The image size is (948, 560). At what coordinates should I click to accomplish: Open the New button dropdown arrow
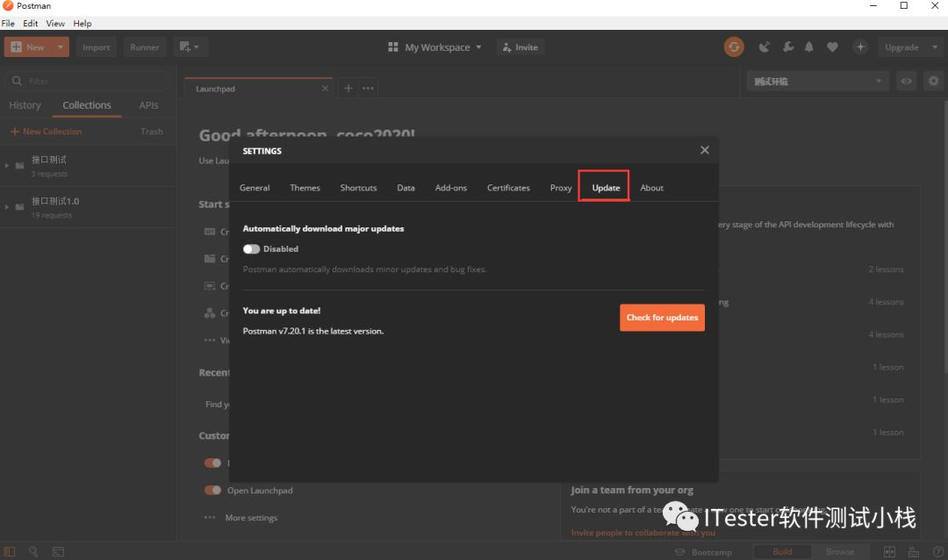point(61,47)
